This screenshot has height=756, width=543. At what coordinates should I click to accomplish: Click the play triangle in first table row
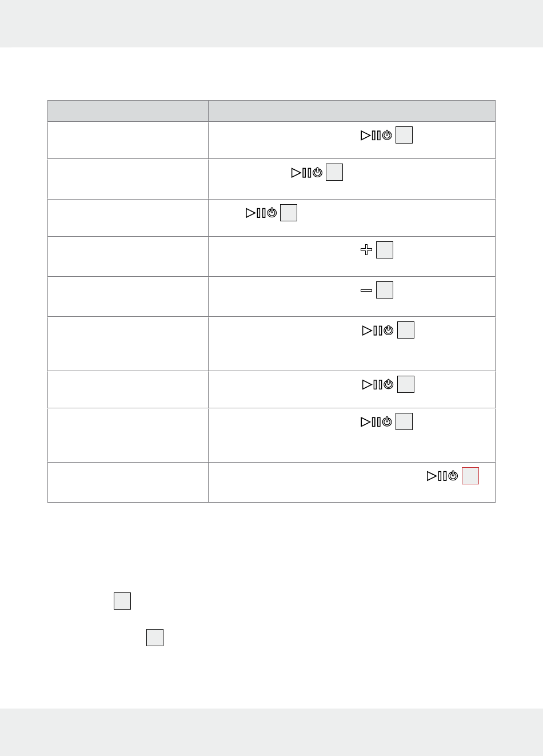(x=365, y=136)
